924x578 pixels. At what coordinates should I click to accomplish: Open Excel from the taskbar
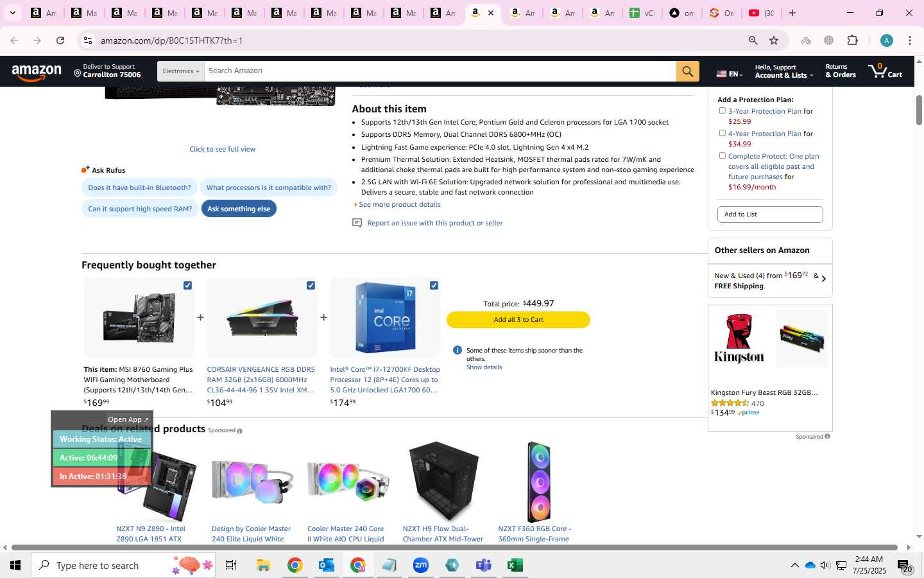point(515,565)
